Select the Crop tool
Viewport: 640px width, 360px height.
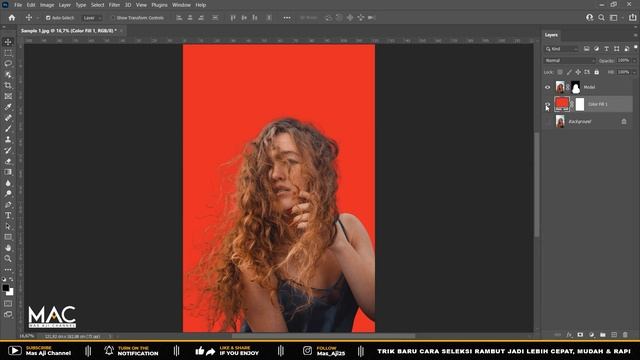click(x=8, y=85)
